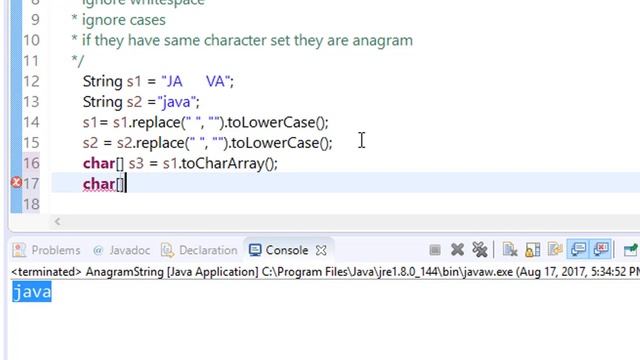
Task: Toggle Show Console When Standard Out Changes
Action: pyautogui.click(x=578, y=249)
